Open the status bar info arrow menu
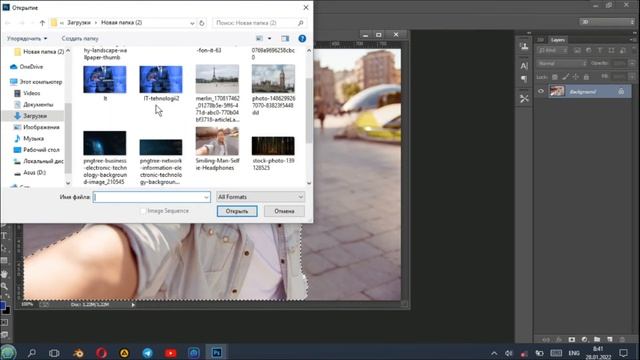The width and height of the screenshot is (640, 360). pyautogui.click(x=133, y=304)
